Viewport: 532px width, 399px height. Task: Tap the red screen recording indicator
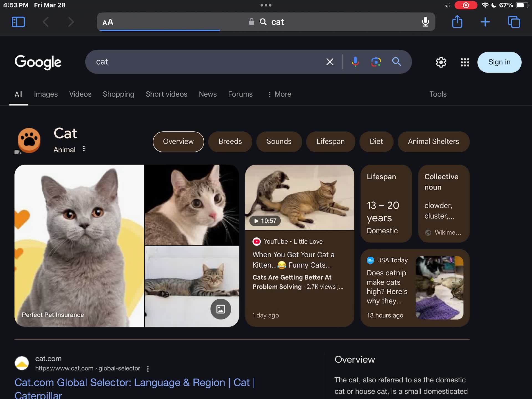pyautogui.click(x=466, y=5)
